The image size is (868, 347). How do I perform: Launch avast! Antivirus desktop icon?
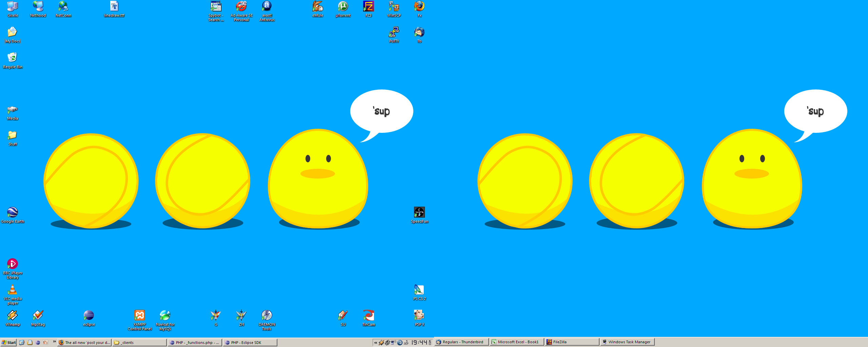(x=267, y=11)
